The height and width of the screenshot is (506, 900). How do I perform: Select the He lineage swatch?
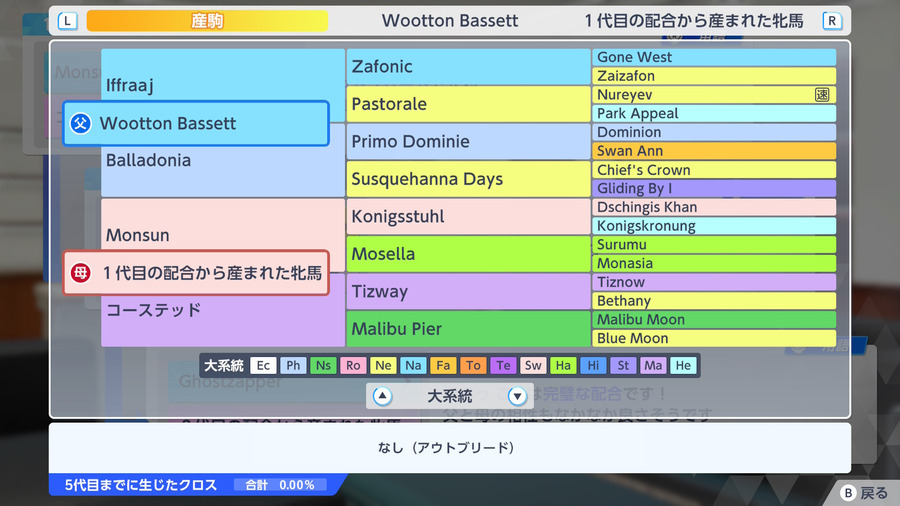683,365
